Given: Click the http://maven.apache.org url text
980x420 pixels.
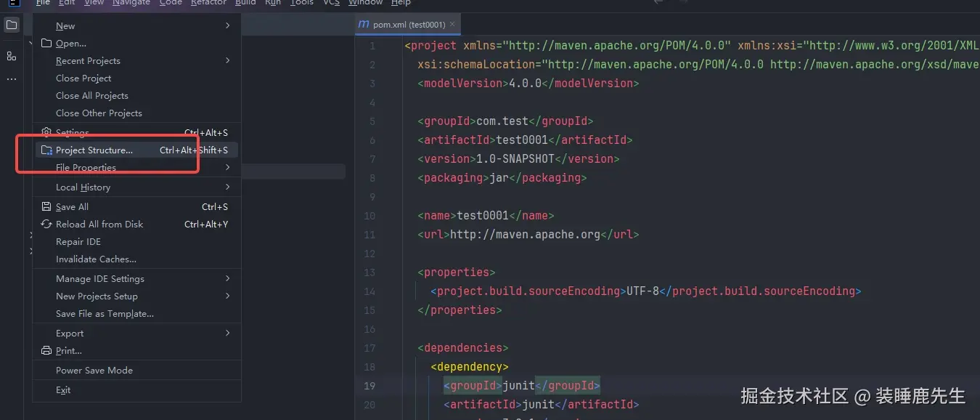Looking at the screenshot, I should (526, 235).
